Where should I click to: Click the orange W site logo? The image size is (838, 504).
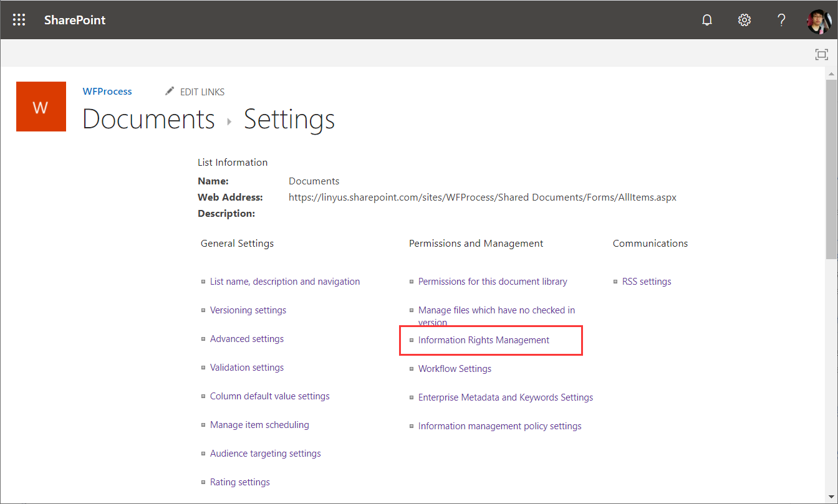coord(41,107)
